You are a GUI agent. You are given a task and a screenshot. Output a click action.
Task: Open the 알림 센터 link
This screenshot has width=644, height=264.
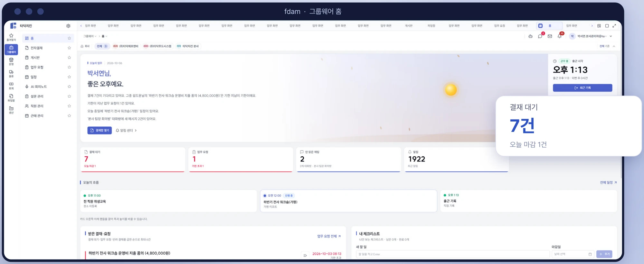pos(126,130)
